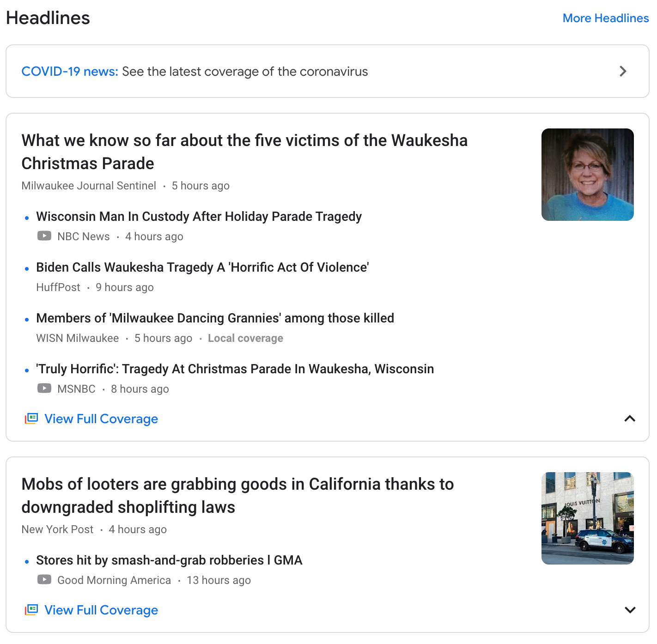Click the video icon beside Good Morning America
Screen dimensions: 657x644
(x=44, y=580)
